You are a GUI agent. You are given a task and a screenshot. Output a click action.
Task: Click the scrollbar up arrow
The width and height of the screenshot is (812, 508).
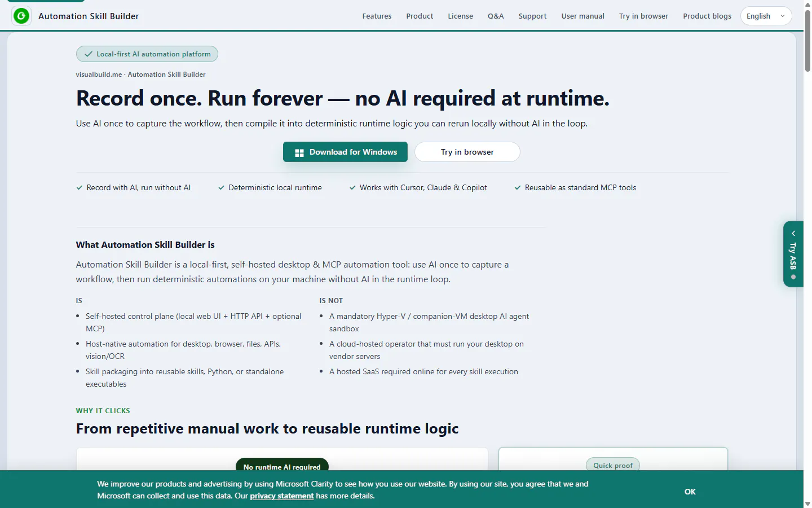807,4
